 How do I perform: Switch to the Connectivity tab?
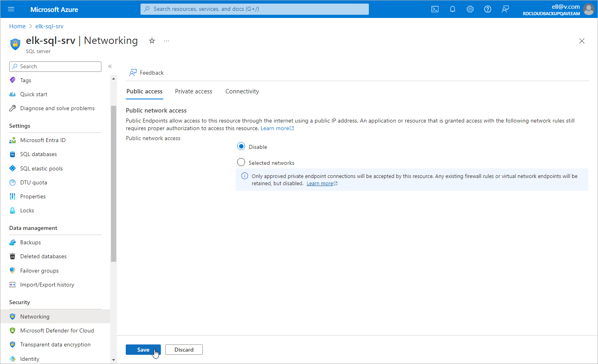point(242,91)
